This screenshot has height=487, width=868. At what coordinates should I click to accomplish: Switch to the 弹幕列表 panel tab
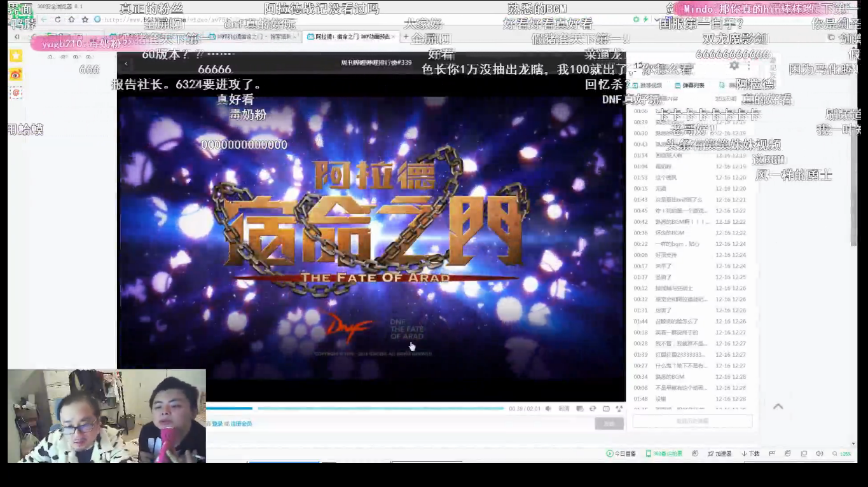tap(690, 85)
